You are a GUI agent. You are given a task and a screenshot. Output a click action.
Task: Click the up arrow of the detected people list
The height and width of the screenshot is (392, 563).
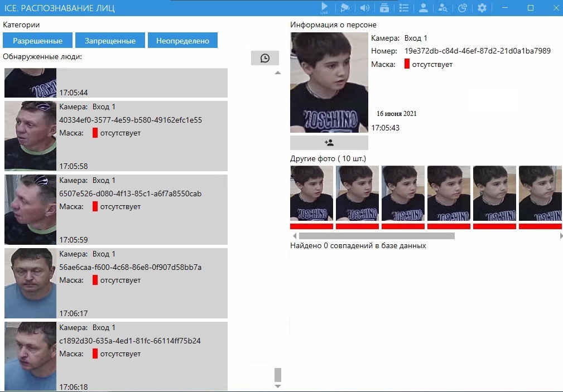tap(277, 73)
